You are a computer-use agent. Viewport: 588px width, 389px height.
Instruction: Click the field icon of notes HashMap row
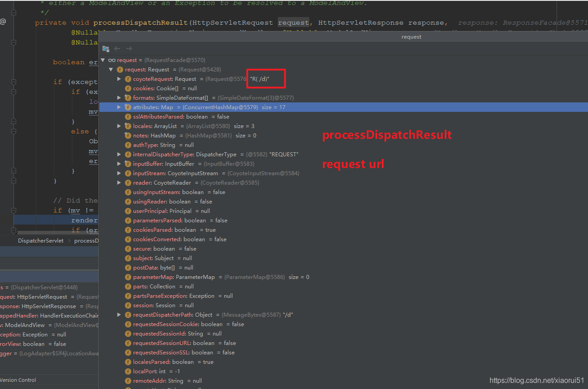point(128,136)
